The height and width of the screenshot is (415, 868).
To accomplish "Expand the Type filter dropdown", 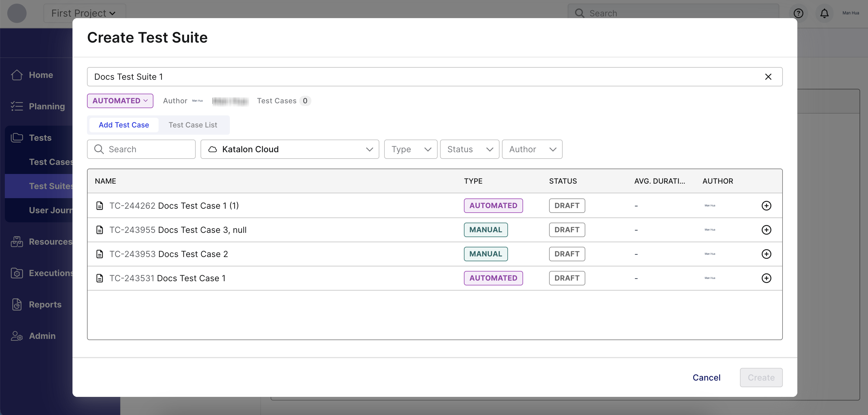I will tap(410, 149).
